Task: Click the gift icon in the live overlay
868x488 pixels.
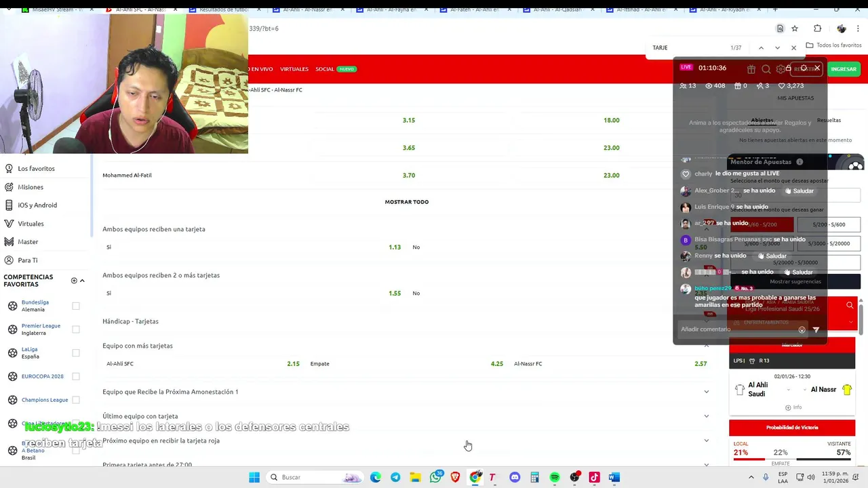Action: click(751, 69)
